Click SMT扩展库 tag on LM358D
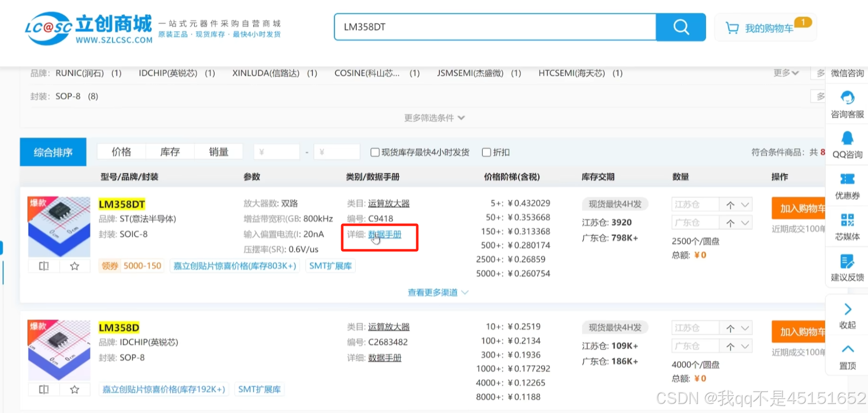 [x=259, y=389]
